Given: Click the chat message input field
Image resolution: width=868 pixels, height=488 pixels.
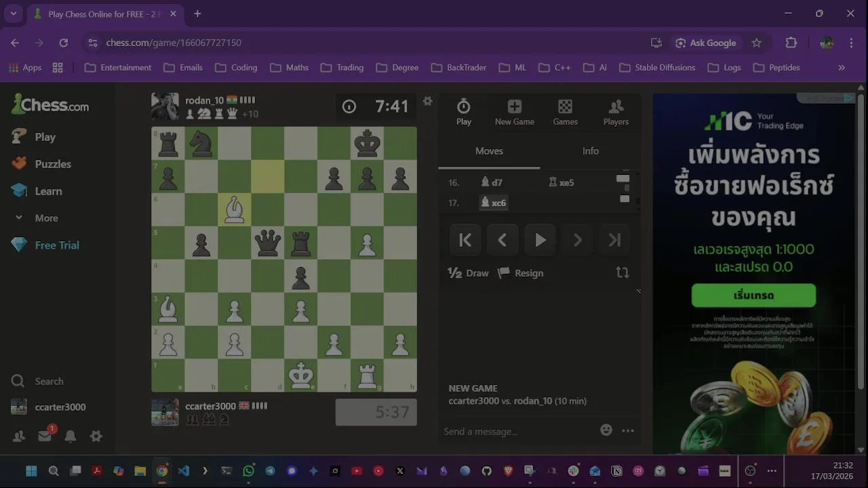Looking at the screenshot, I should point(519,431).
